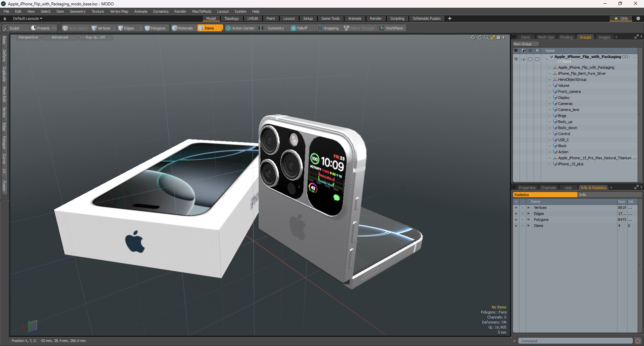The width and height of the screenshot is (644, 346).
Task: Switch to Materials selection mode
Action: coord(182,28)
